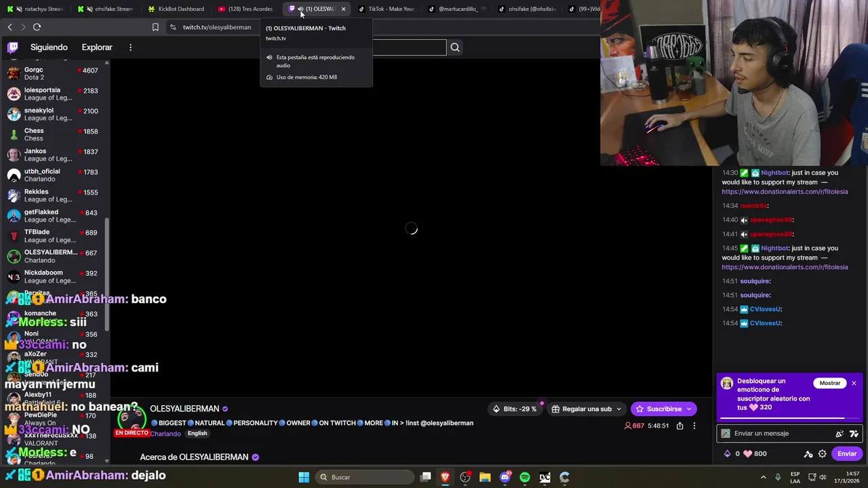
Task: Share the stream with the share icon
Action: [x=679, y=426]
